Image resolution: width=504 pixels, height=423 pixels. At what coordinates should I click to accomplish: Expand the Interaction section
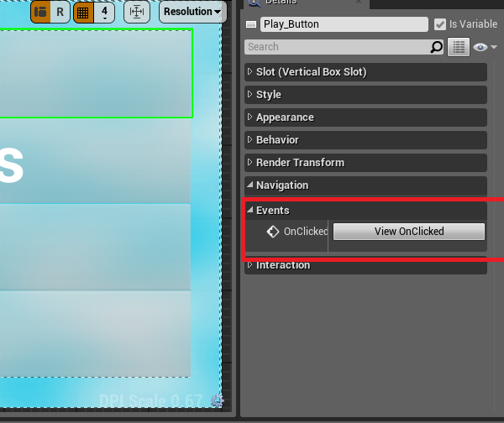coord(365,265)
